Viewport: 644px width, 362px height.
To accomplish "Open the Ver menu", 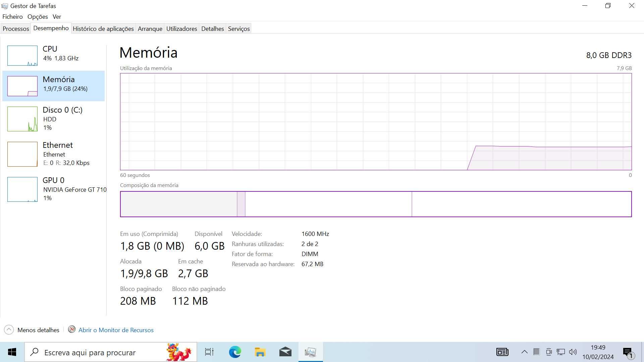I will pyautogui.click(x=57, y=17).
